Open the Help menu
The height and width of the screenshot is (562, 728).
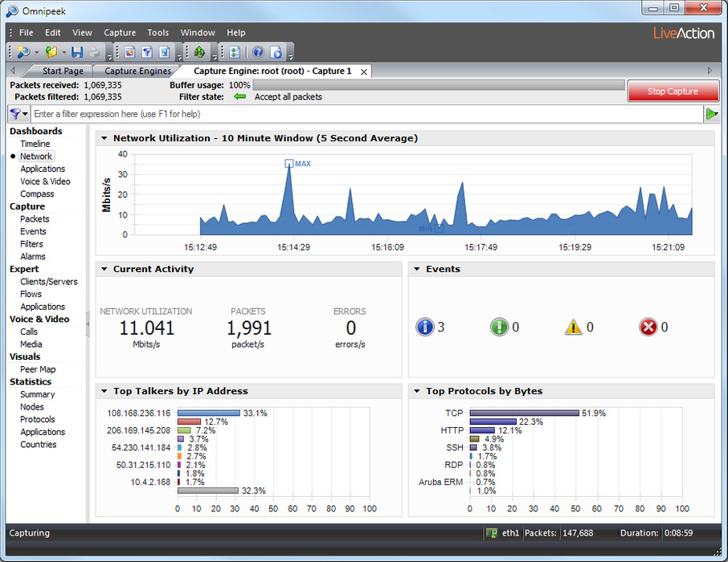click(236, 32)
